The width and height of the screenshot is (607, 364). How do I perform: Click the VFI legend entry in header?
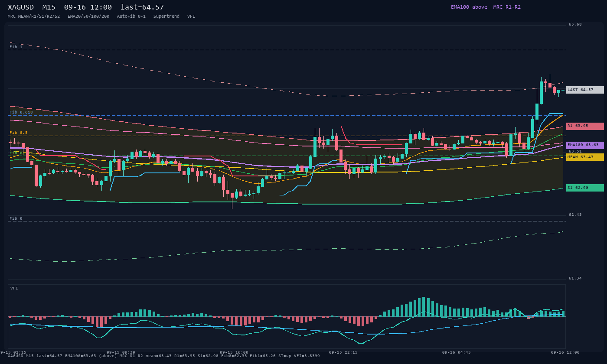tap(191, 16)
